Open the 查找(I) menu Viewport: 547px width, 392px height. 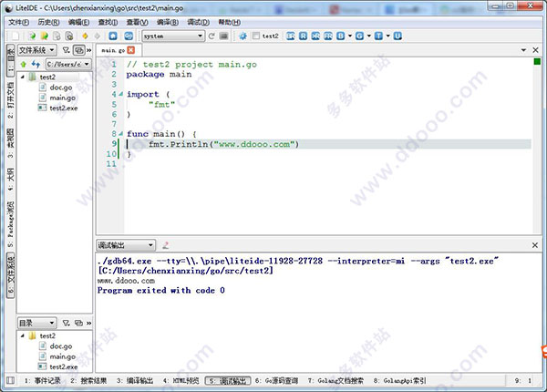click(x=108, y=22)
